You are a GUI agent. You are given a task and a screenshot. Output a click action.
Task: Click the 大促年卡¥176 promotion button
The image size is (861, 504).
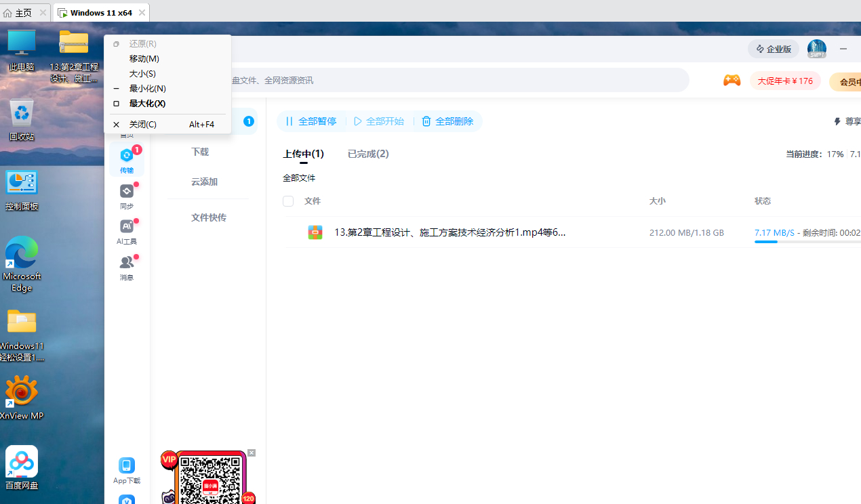(x=784, y=80)
